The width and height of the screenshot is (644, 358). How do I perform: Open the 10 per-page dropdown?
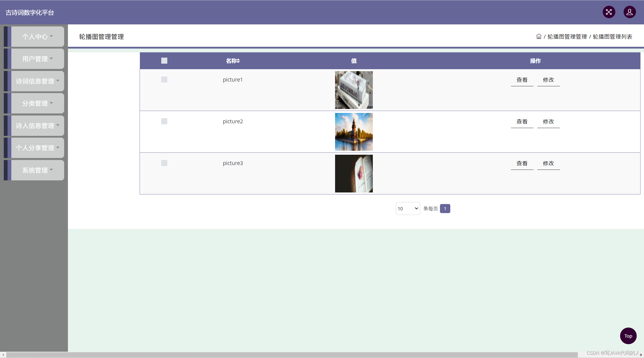pyautogui.click(x=408, y=209)
